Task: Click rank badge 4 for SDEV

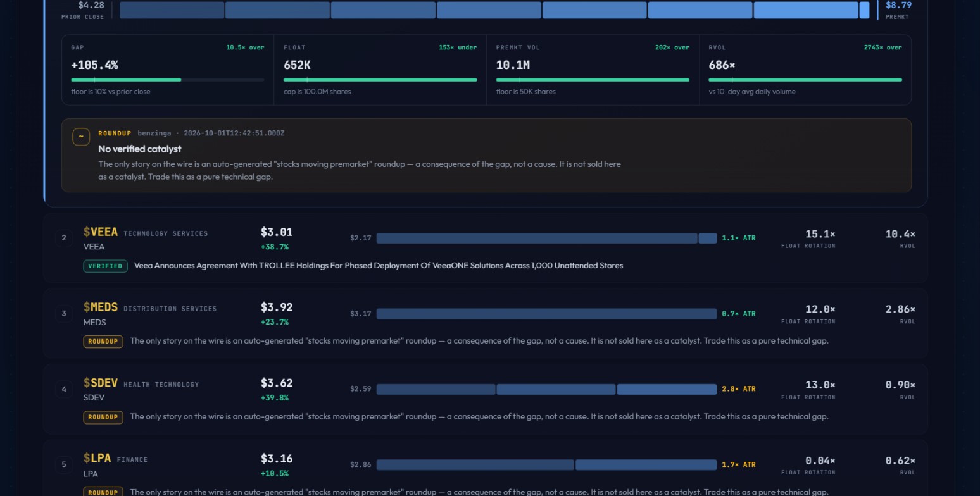Action: point(64,389)
